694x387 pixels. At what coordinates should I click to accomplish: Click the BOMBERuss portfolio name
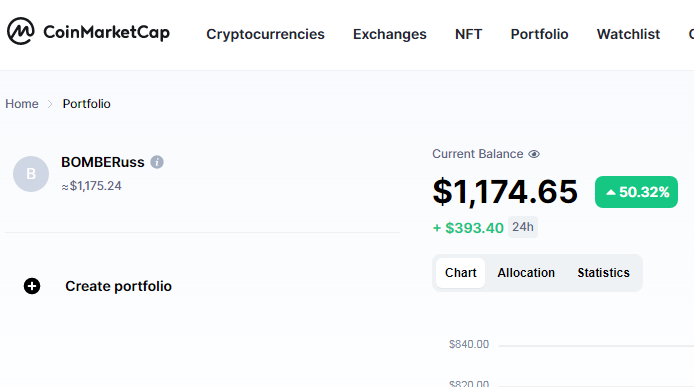pos(103,162)
